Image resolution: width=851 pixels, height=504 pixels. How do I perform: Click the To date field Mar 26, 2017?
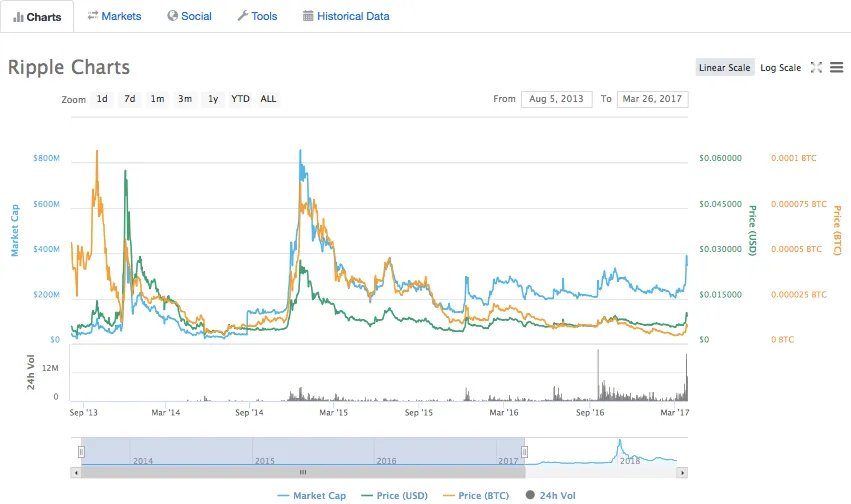click(652, 99)
